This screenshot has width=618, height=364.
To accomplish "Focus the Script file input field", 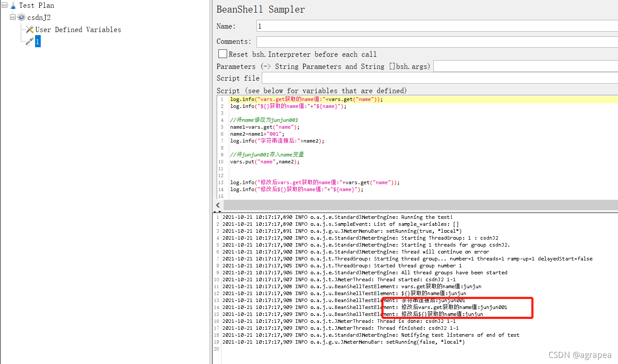I will (439, 78).
